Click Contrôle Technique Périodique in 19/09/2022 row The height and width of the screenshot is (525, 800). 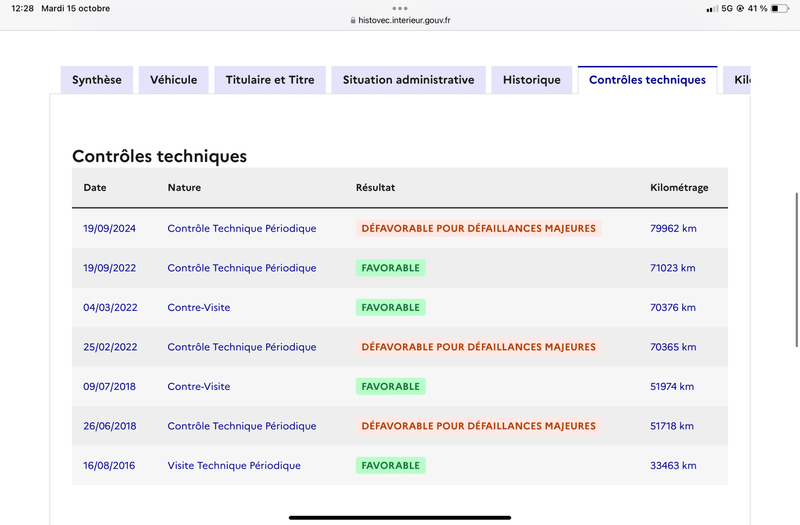242,268
